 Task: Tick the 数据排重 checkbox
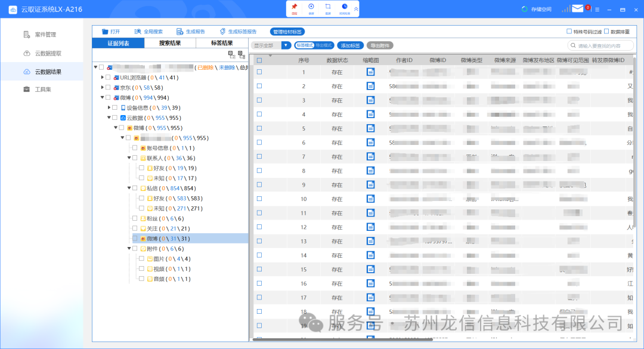606,32
